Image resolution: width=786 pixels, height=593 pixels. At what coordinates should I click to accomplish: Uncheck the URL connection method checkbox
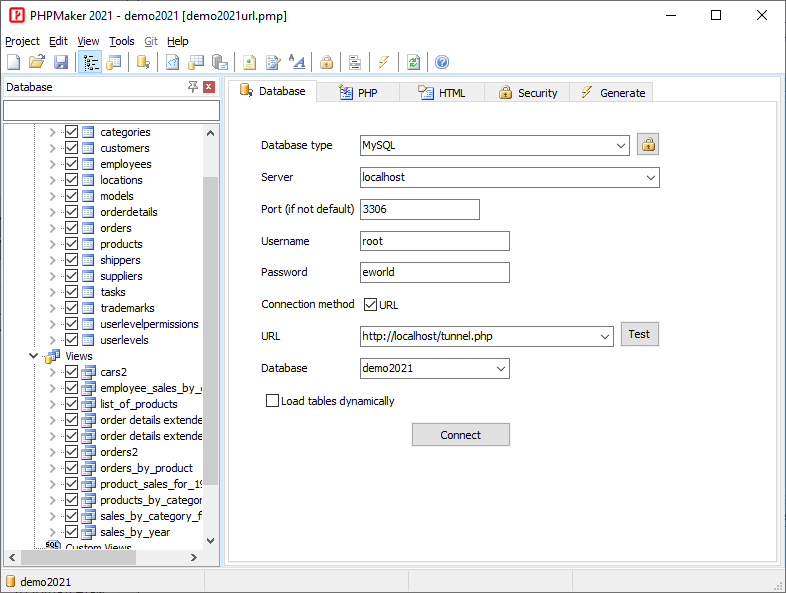pos(370,304)
